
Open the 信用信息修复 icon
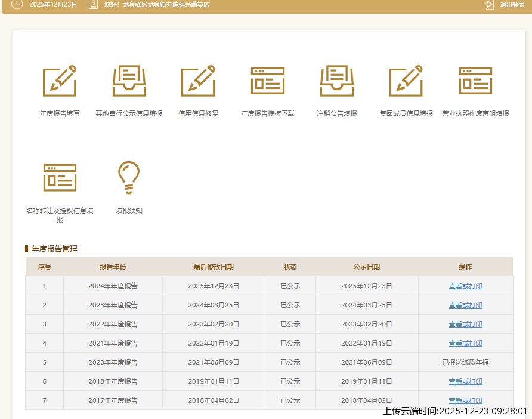198,81
